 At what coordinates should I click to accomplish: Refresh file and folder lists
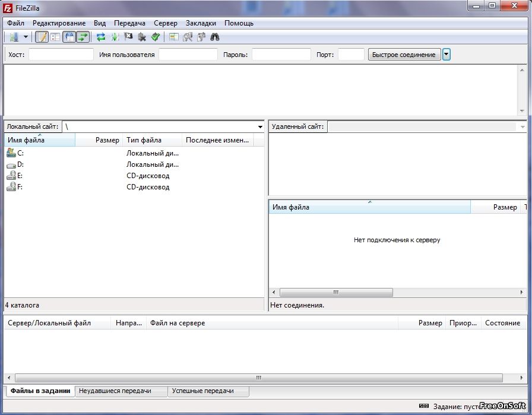pyautogui.click(x=101, y=37)
